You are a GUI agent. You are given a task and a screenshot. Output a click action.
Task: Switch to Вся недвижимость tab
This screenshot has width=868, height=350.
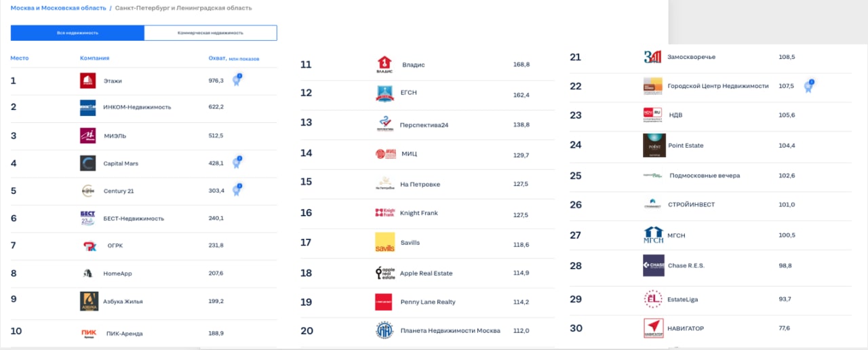click(x=77, y=33)
